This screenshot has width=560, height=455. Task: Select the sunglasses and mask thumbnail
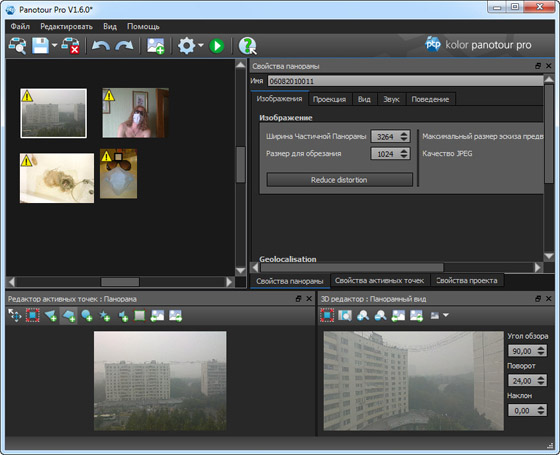click(x=119, y=174)
